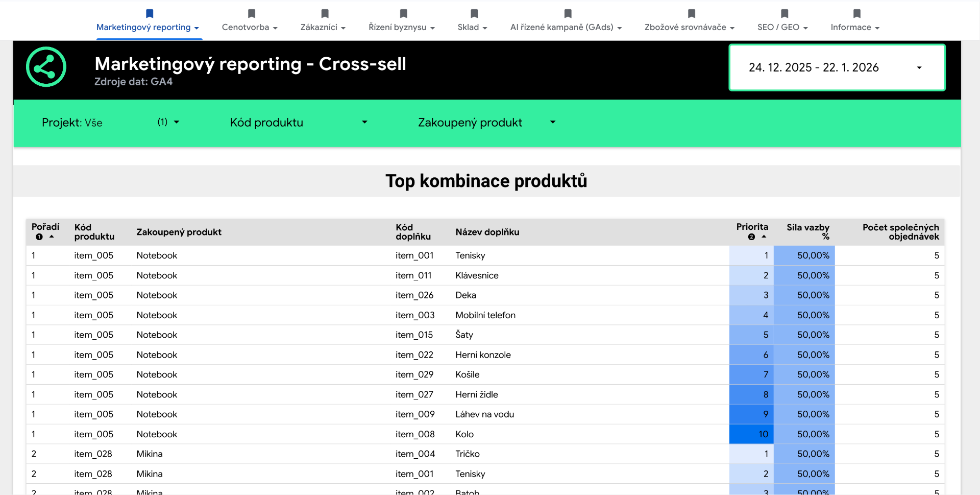
Task: Click Zdroje dat: GA4 subtitle
Action: point(133,82)
